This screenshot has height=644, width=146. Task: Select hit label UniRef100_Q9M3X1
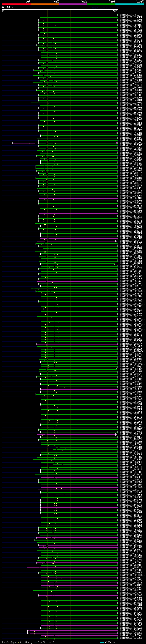tap(131, 82)
